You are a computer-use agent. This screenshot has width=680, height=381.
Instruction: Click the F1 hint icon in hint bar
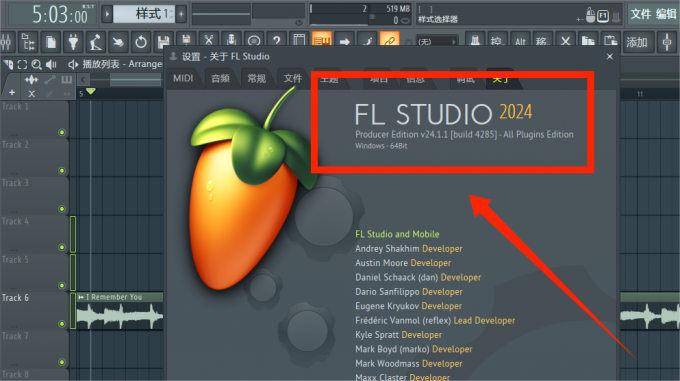point(603,16)
